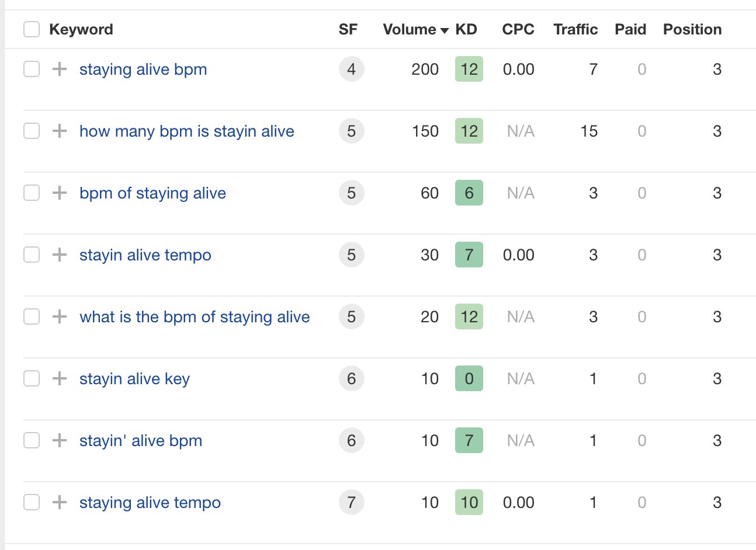This screenshot has height=550, width=756.
Task: Click plus icon beside 'staying alive bpm'
Action: [x=60, y=69]
